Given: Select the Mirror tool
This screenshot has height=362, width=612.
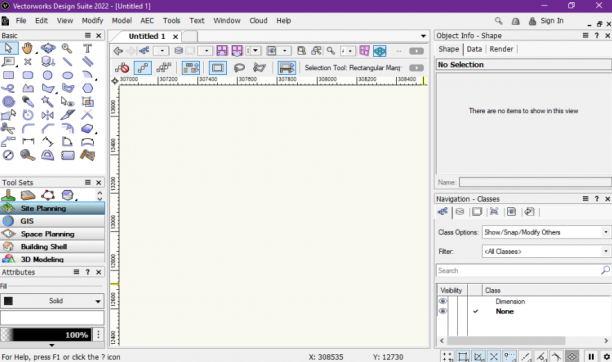Looking at the screenshot, I should click(x=48, y=115).
